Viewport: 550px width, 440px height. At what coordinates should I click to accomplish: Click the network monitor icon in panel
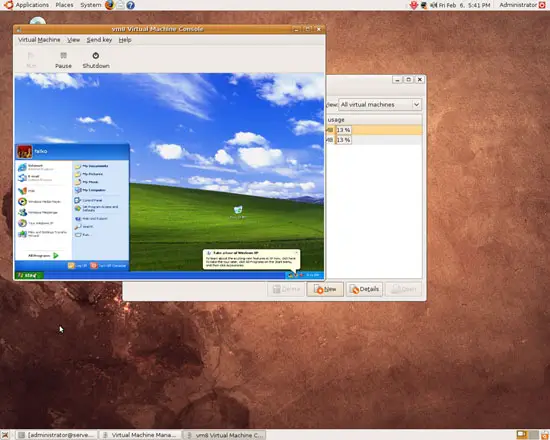click(424, 5)
